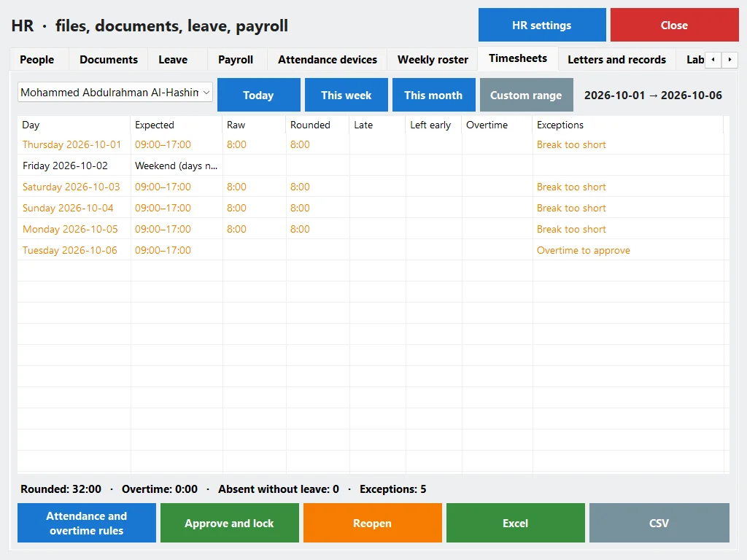Image resolution: width=747 pixels, height=560 pixels.
Task: Click 'Break too short' for Monday
Action: (x=571, y=230)
